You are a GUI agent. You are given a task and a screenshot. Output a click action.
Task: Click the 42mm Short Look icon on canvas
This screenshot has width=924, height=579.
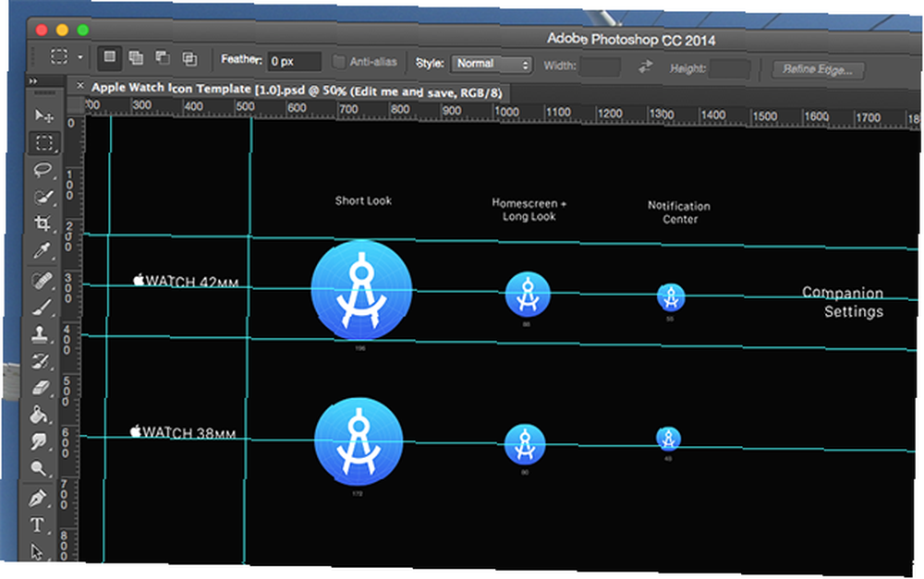pyautogui.click(x=361, y=290)
